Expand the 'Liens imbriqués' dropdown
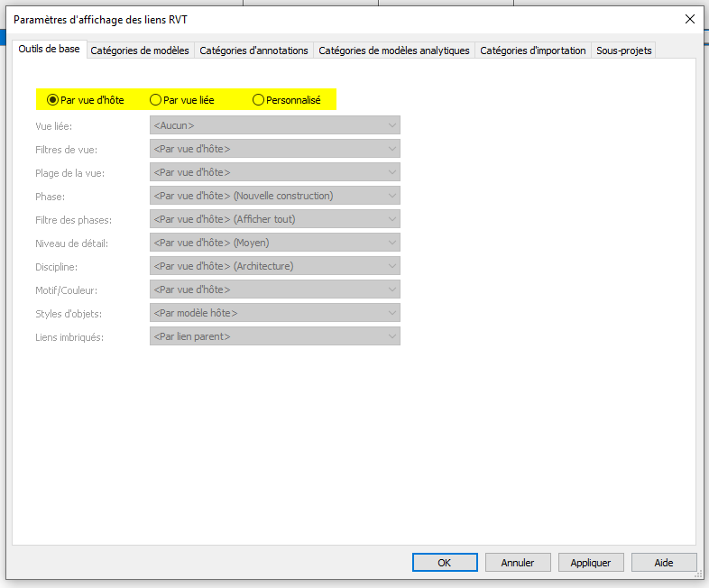Image resolution: width=709 pixels, height=588 pixels. click(274, 336)
